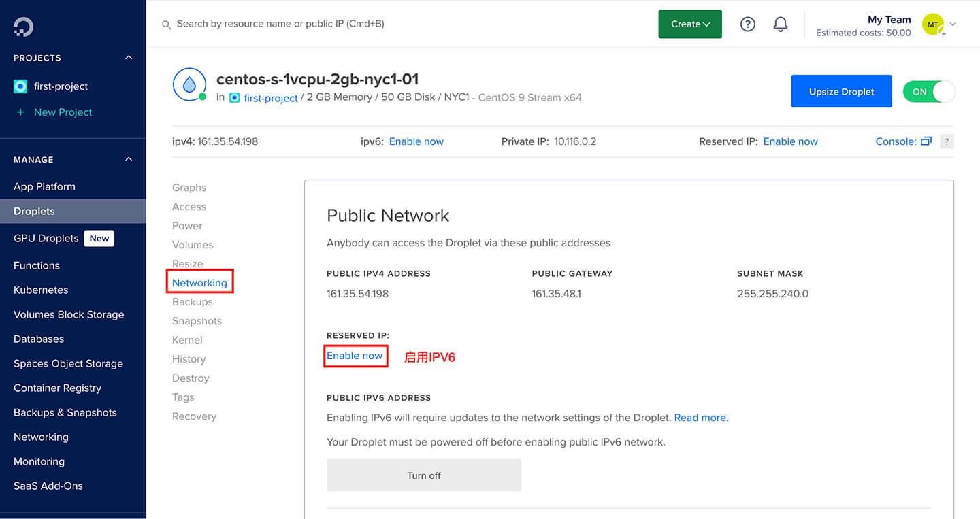Click the Public IPv4 address value 161.35.54.198
This screenshot has width=980, height=519.
[x=357, y=294]
